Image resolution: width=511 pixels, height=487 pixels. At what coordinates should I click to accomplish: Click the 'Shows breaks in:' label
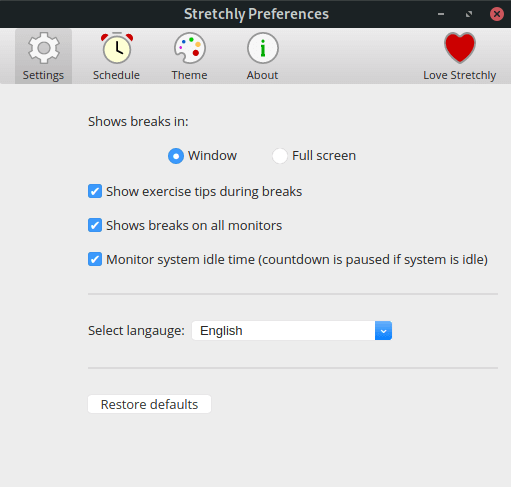138,122
